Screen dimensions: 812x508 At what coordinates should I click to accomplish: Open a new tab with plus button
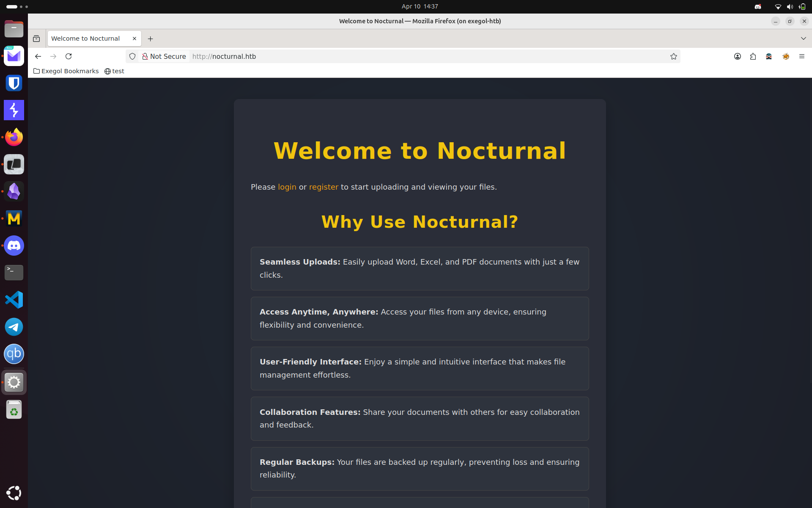point(150,39)
